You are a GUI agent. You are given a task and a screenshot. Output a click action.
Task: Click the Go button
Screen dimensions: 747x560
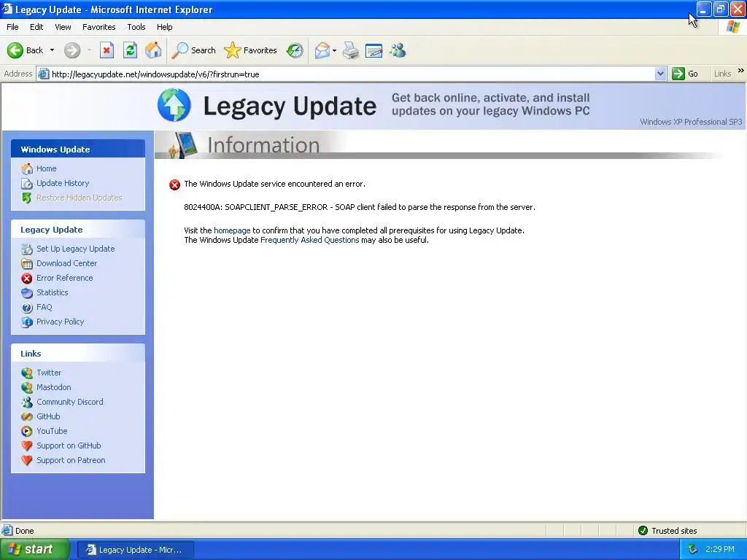click(685, 74)
